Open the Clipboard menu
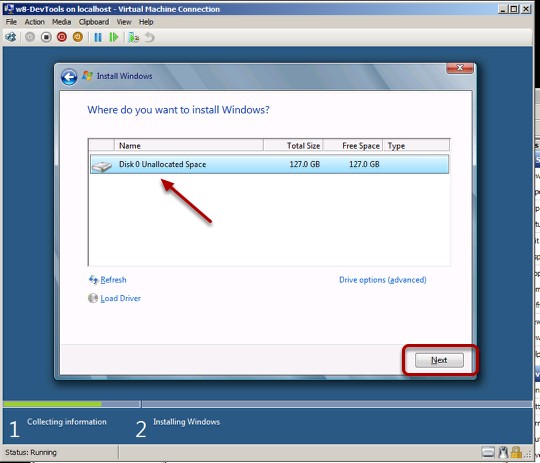Screen dimensions: 540x463 94,22
